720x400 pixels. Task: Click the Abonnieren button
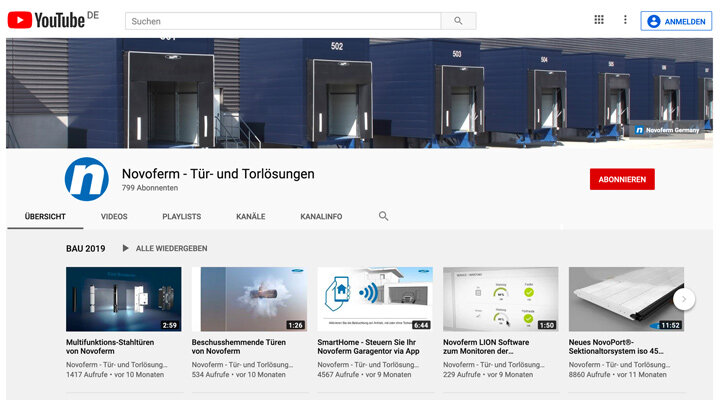pyautogui.click(x=622, y=180)
